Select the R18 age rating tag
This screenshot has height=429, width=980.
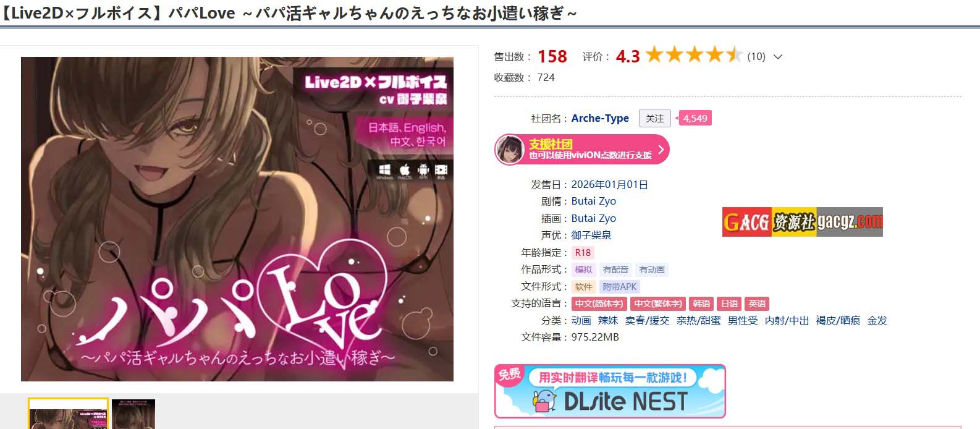pyautogui.click(x=583, y=252)
